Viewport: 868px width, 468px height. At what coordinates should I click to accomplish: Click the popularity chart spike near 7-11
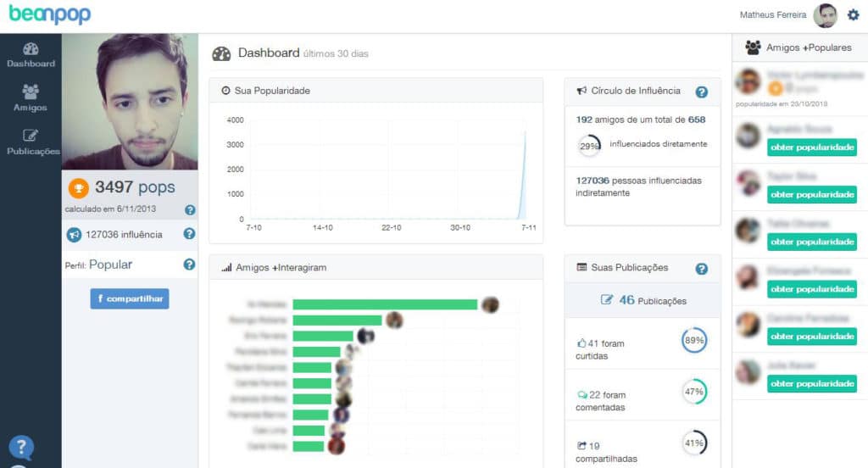point(522,175)
